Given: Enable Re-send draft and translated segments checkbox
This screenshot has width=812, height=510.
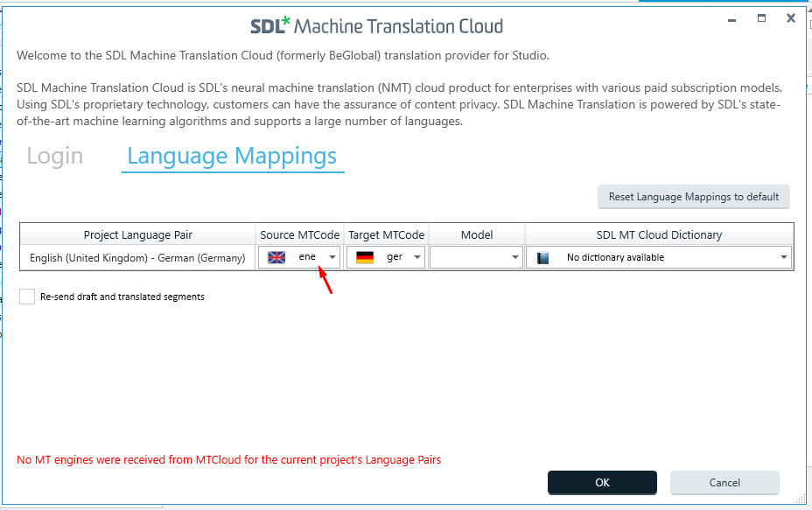Looking at the screenshot, I should 27,297.
